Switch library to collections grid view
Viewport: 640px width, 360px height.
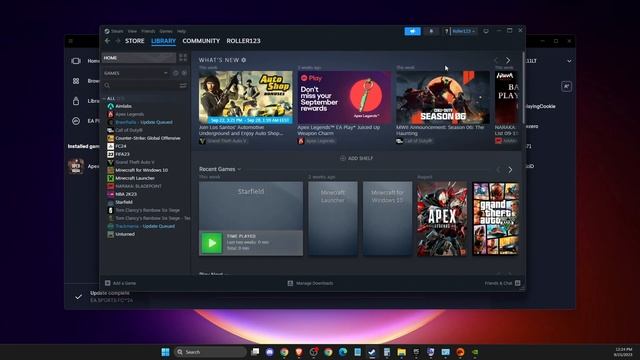click(x=183, y=58)
